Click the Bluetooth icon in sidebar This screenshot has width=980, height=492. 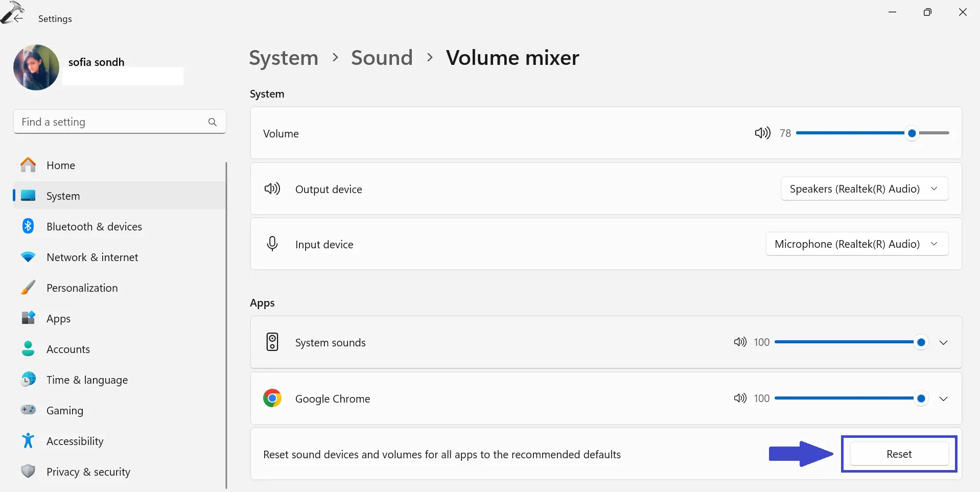pos(28,226)
